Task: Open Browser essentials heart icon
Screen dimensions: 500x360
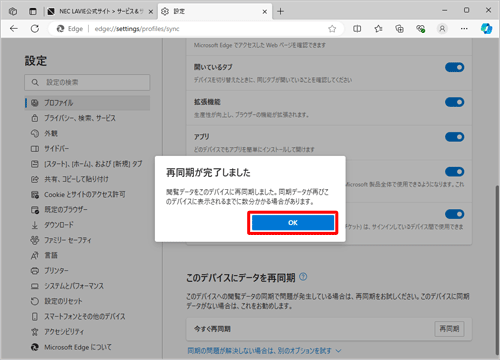Action: tap(421, 29)
